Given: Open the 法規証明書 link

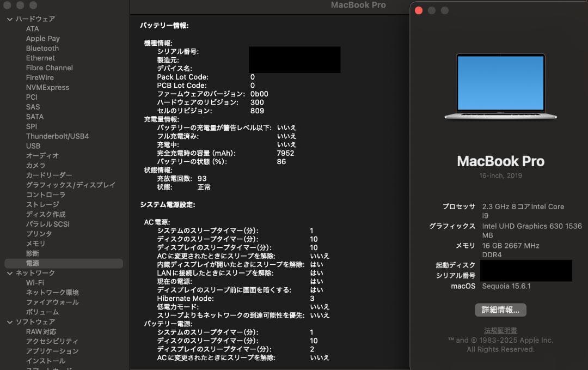Looking at the screenshot, I should coord(500,329).
